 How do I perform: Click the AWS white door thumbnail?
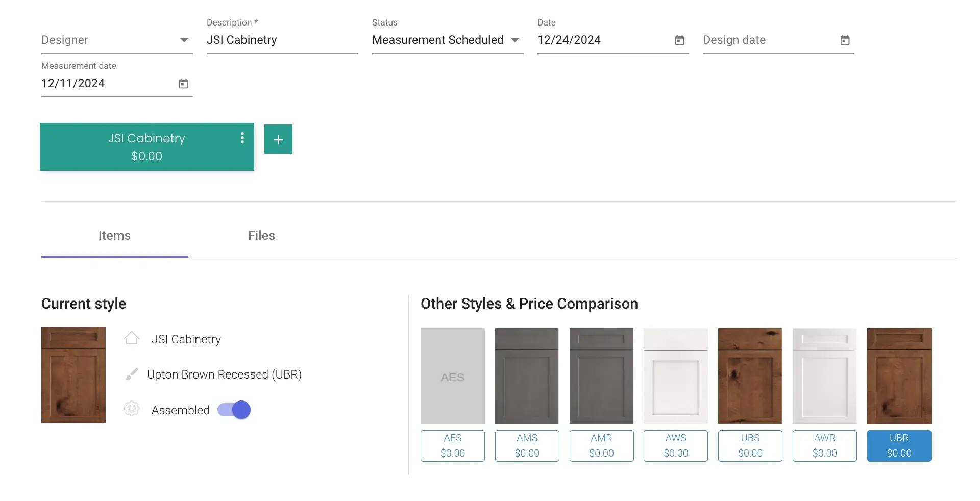tap(676, 376)
